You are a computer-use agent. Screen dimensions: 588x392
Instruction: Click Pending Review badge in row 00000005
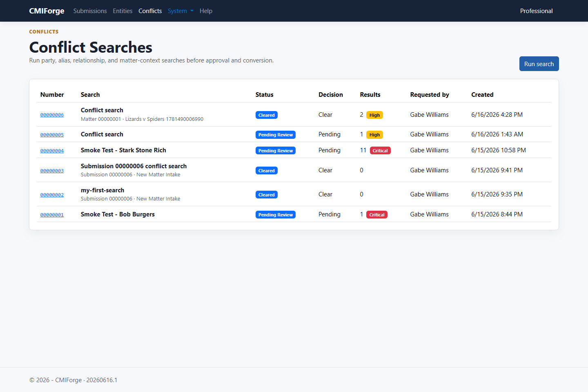coord(276,135)
